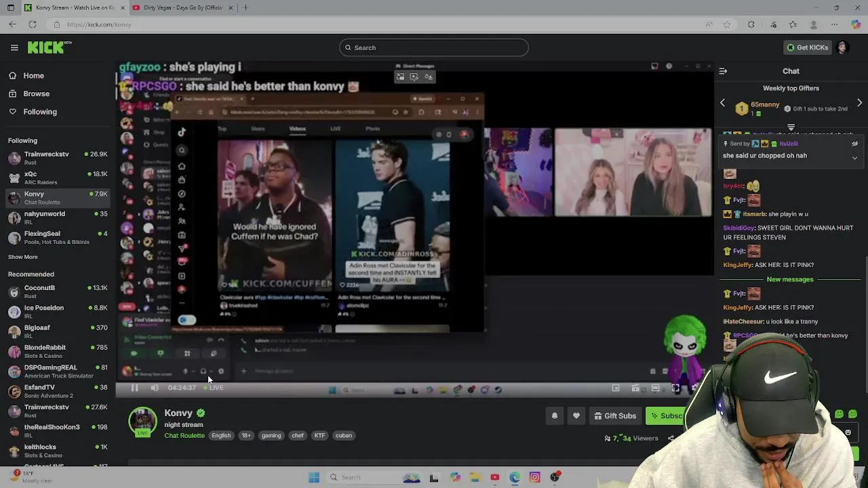868x488 pixels.
Task: Click the green Subscribe button
Action: click(x=666, y=416)
